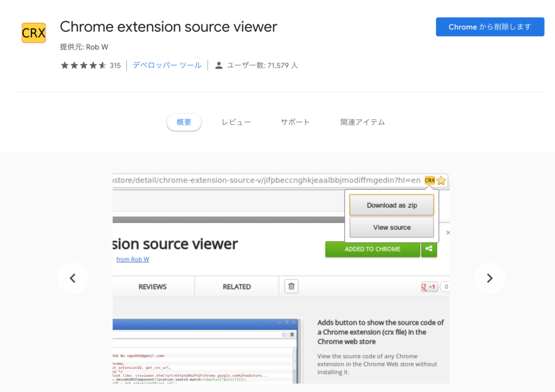The width and height of the screenshot is (555, 392).
Task: Show the next screenshot with right arrow
Action: pos(489,278)
